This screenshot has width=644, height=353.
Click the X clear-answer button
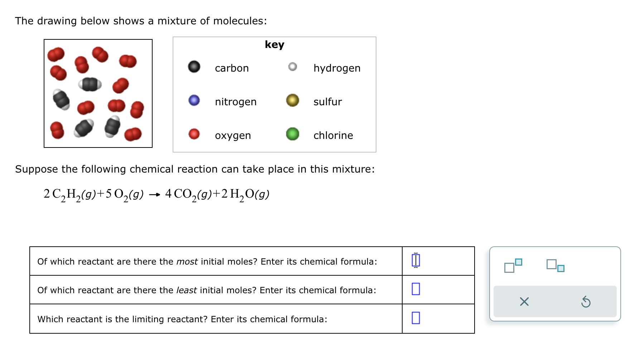click(x=524, y=302)
